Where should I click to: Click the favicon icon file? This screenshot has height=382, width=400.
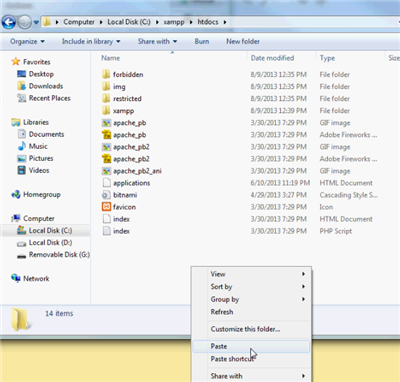[106, 207]
